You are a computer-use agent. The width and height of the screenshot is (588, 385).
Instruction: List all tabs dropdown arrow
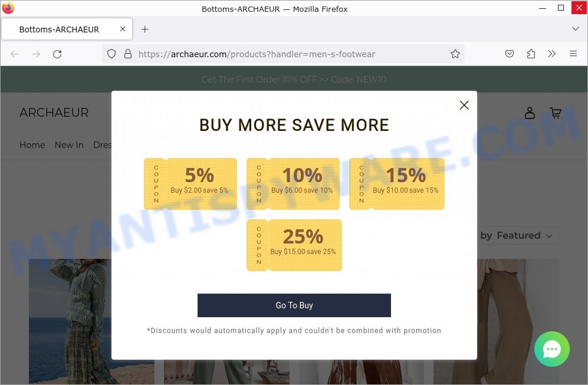pos(575,29)
